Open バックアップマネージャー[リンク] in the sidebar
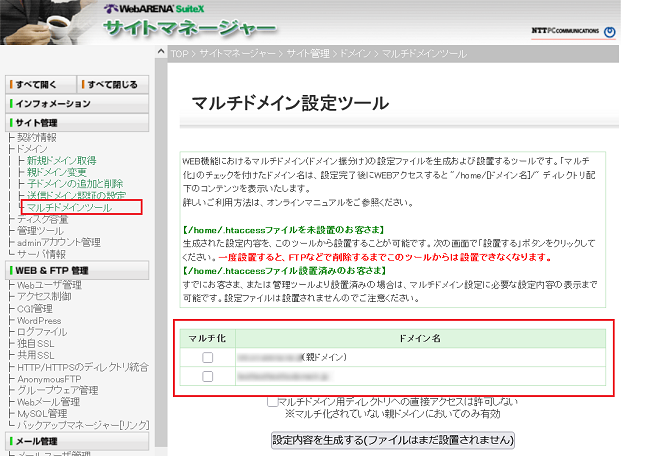 (x=83, y=425)
